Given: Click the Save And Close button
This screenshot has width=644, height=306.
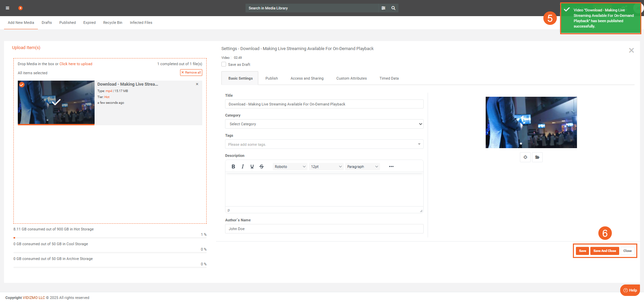Looking at the screenshot, I should 604,251.
